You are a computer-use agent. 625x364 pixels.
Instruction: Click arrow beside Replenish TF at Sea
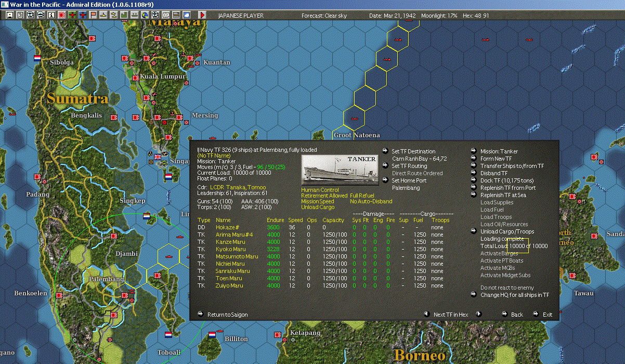(474, 195)
